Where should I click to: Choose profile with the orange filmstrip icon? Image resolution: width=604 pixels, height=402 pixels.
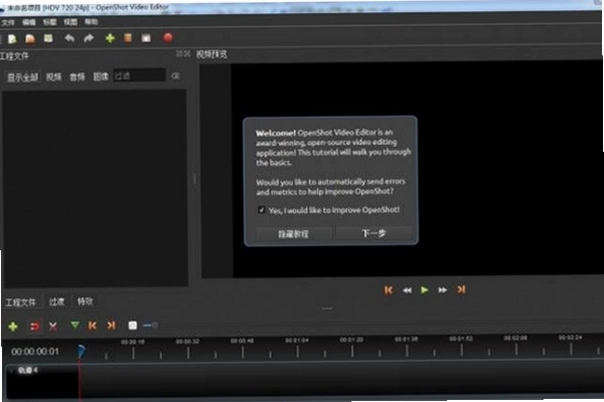pos(128,38)
